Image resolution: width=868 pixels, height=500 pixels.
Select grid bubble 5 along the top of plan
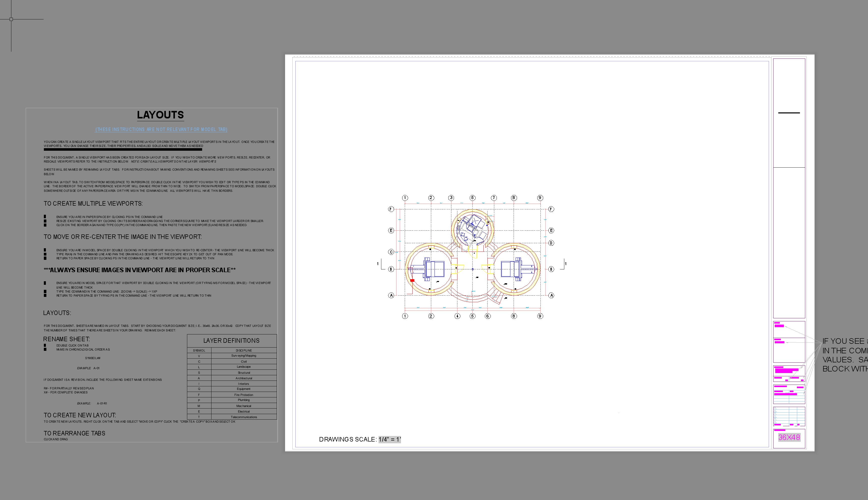[473, 198]
